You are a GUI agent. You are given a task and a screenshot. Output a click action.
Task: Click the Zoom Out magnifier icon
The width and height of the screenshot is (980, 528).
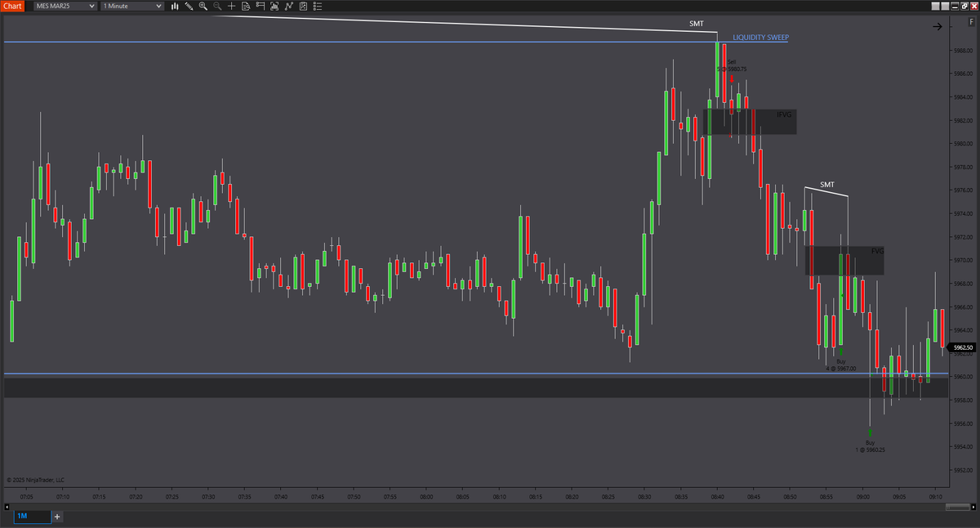[217, 6]
